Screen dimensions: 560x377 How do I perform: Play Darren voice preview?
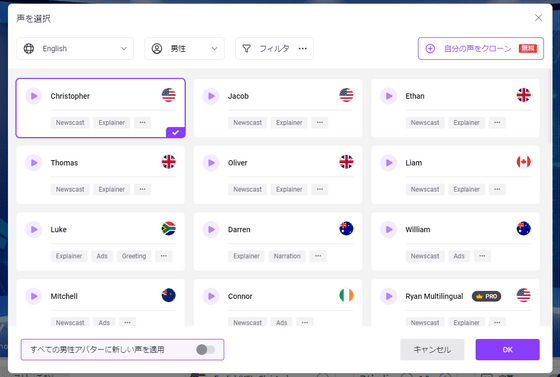[x=211, y=230]
